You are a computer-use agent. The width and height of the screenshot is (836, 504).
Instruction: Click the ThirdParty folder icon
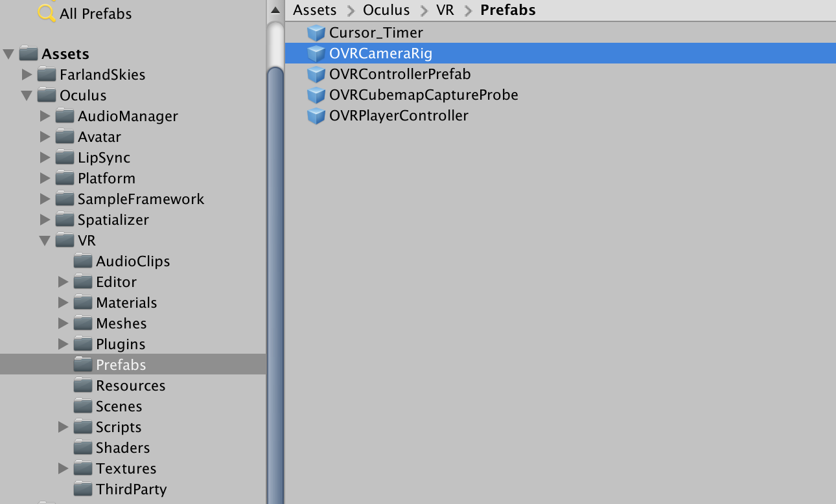pos(83,489)
